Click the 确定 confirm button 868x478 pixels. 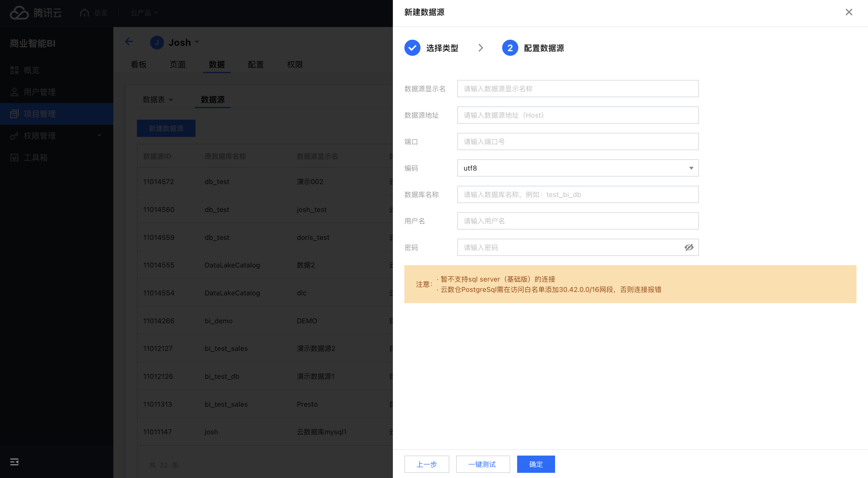pos(536,464)
